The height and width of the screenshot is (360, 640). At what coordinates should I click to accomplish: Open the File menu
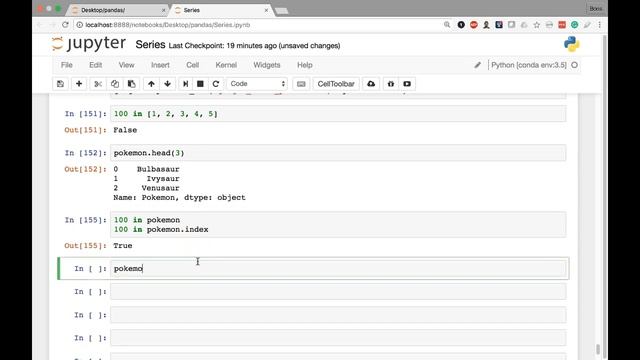click(x=67, y=65)
